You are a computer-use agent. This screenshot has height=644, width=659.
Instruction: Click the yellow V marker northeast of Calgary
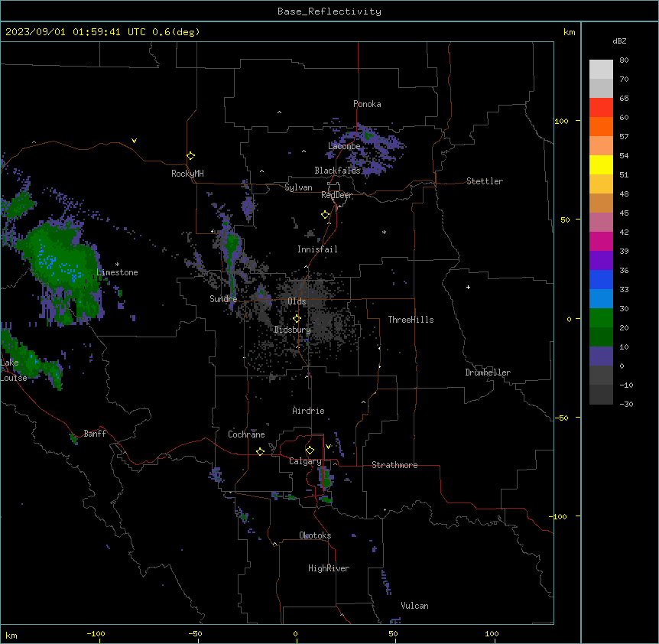click(328, 447)
